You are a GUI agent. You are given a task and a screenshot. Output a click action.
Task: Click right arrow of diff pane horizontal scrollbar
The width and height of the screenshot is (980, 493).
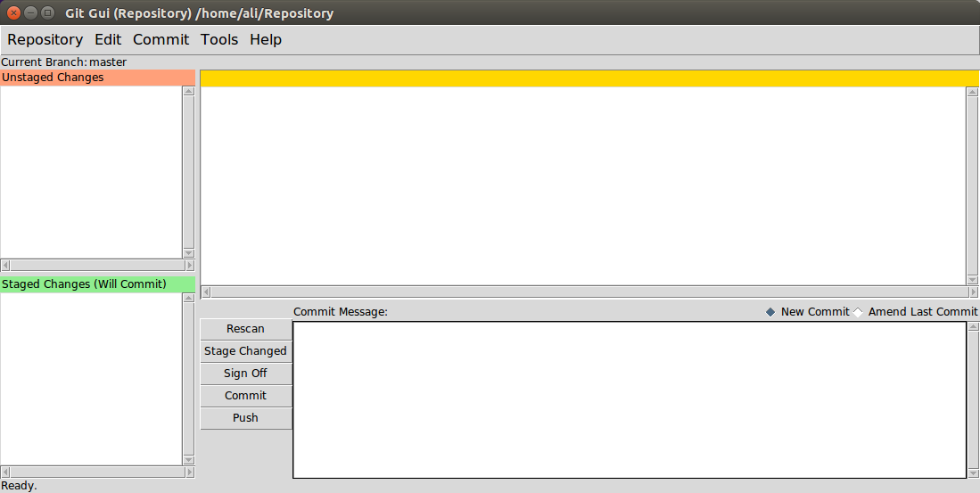coord(973,292)
